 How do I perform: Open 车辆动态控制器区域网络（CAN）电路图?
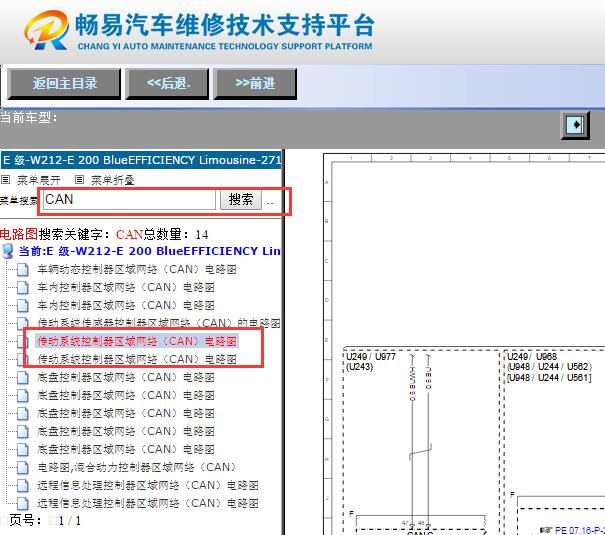click(x=137, y=269)
